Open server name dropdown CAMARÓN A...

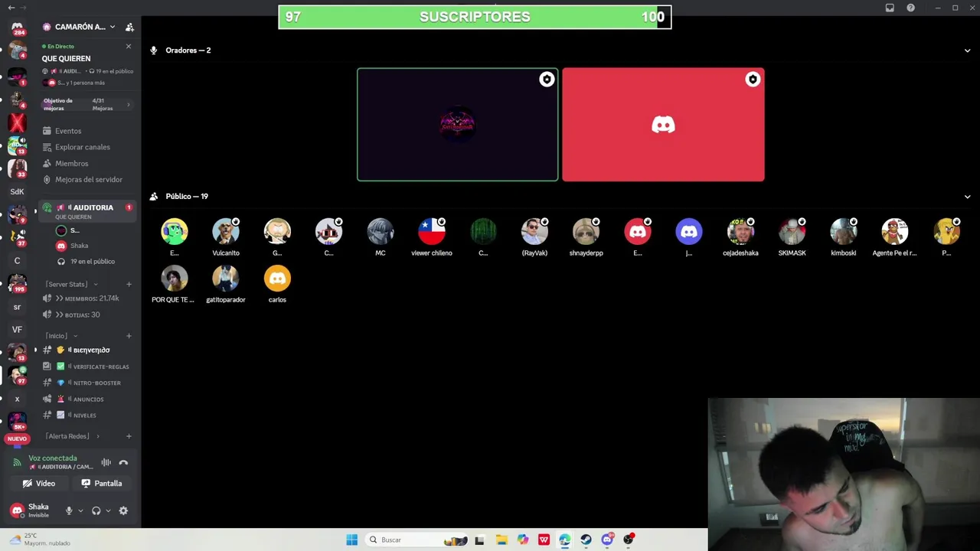(x=79, y=27)
